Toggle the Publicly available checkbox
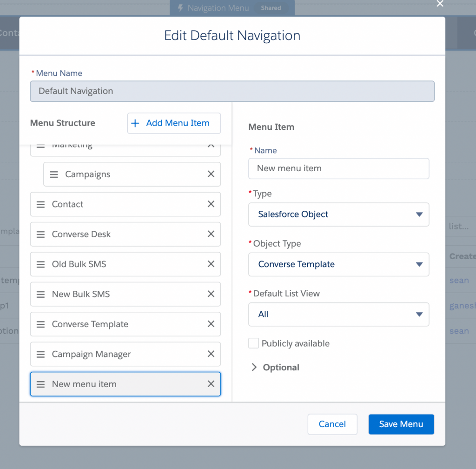Screen dimensions: 476x469 coord(253,343)
